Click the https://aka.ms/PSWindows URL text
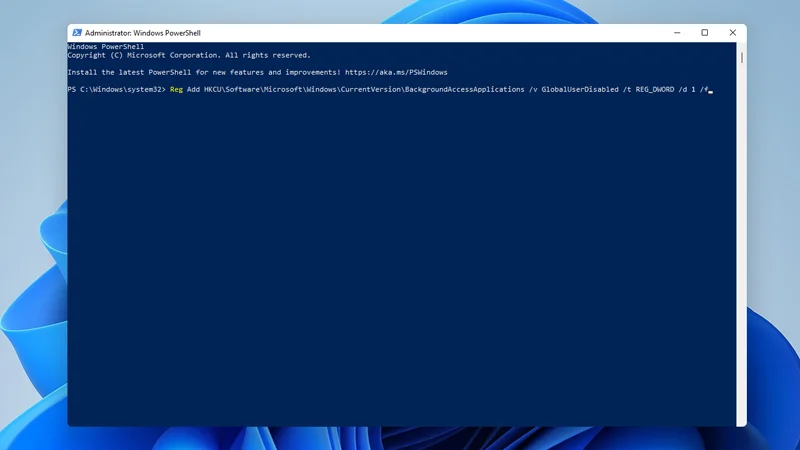Image resolution: width=800 pixels, height=450 pixels. tap(396, 72)
